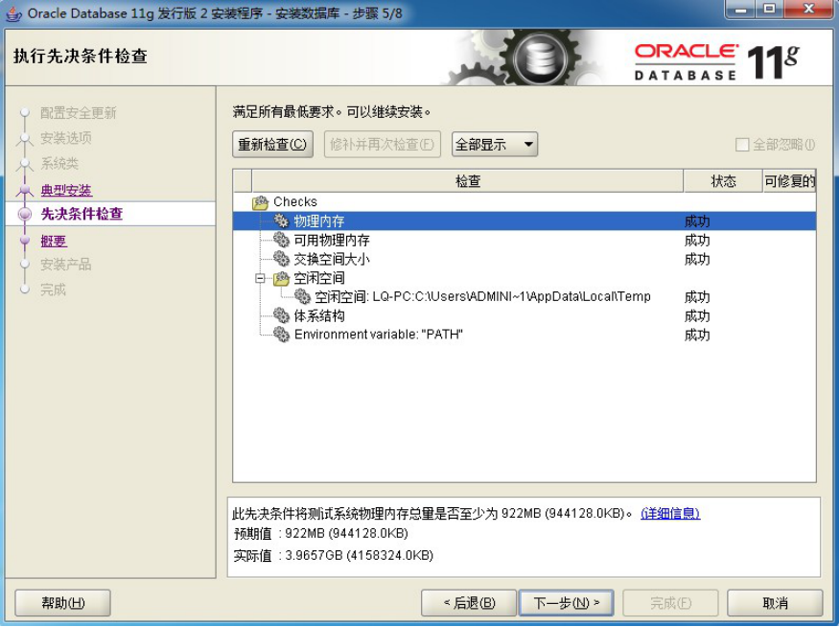
Task: Collapse the 空闲空间 tree node
Action: [261, 278]
